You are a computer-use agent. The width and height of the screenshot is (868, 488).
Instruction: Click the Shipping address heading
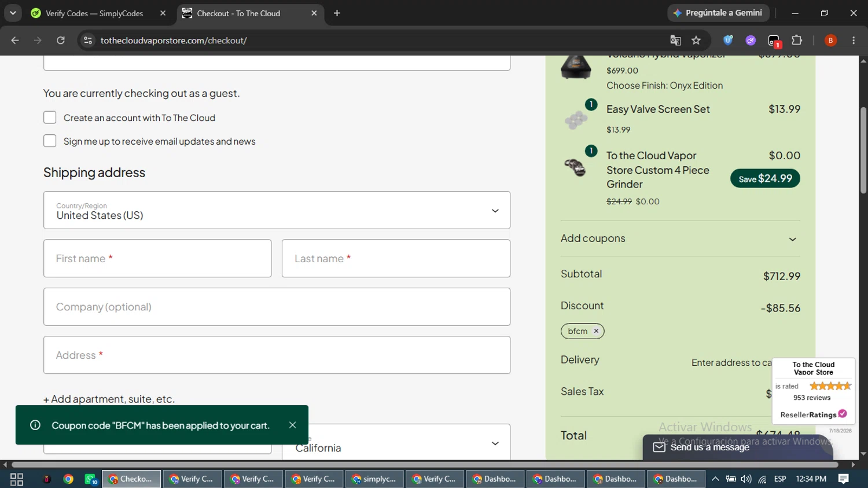(94, 173)
